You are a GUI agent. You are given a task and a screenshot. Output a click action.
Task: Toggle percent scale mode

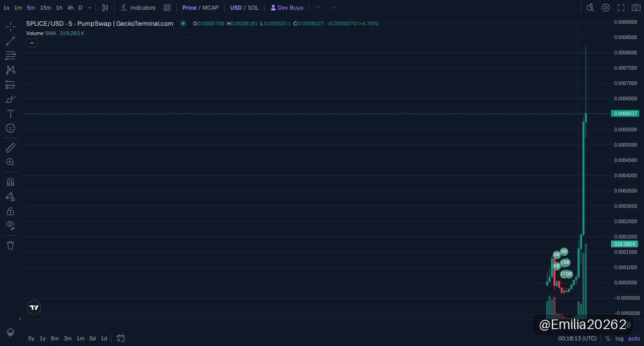tap(608, 338)
